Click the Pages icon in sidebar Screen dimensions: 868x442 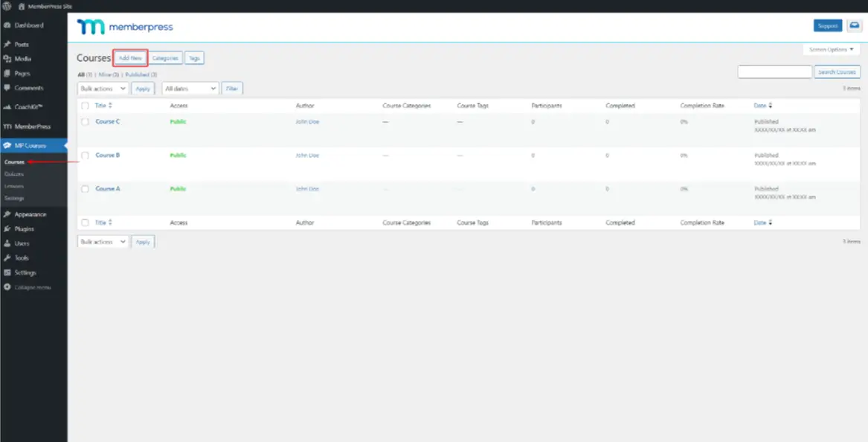pos(7,73)
